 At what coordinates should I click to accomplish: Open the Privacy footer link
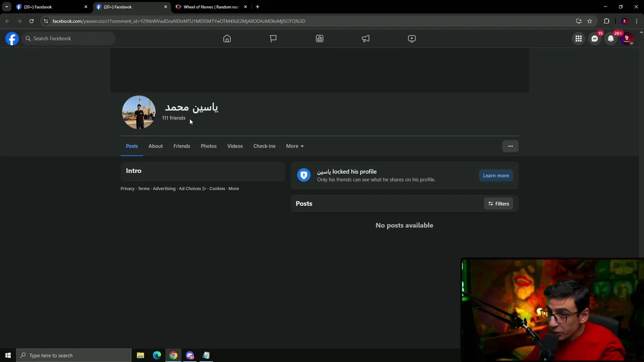127,189
